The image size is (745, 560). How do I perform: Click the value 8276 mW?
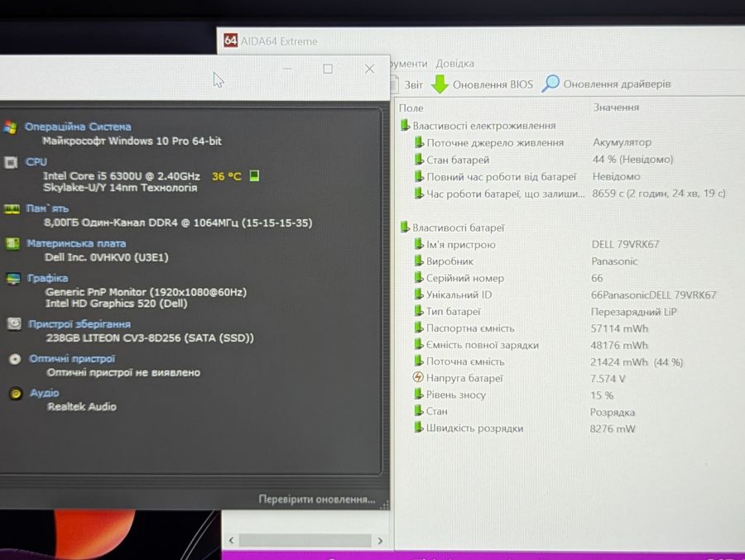click(x=613, y=428)
